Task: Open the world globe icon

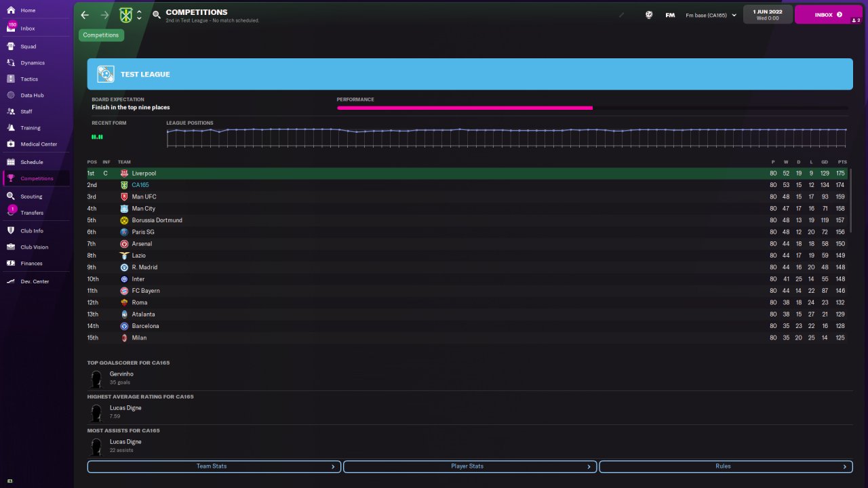Action: click(x=649, y=15)
